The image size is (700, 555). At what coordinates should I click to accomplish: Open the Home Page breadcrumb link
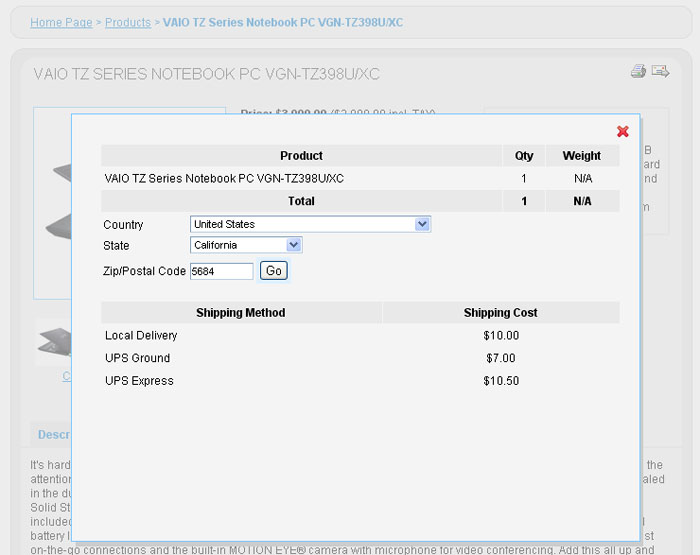pos(61,22)
